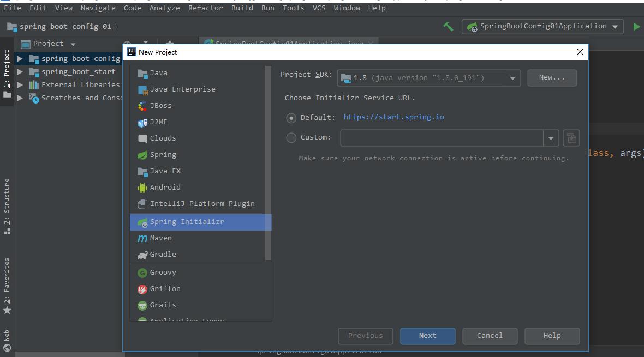Click New... SDK button

point(552,78)
